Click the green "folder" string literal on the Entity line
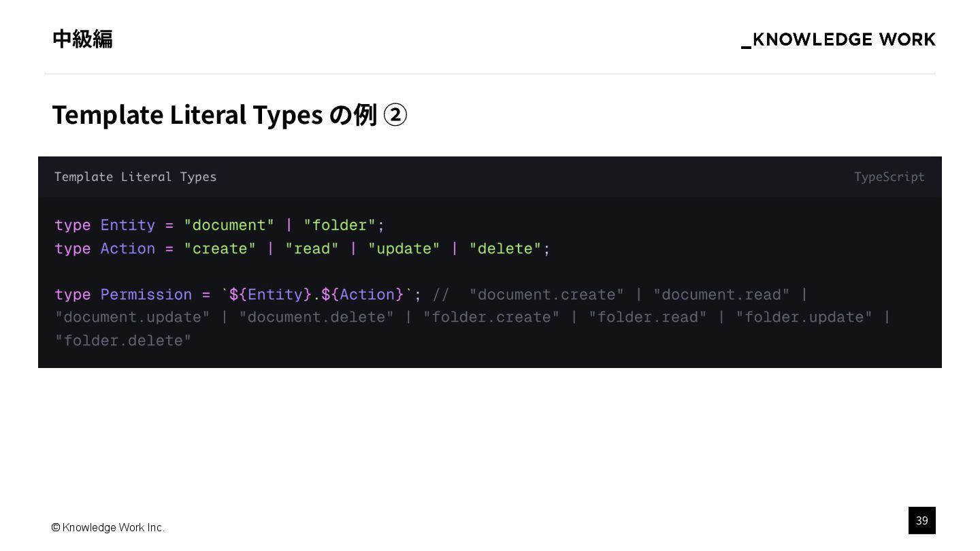Screen dimensions: 980x551 (340, 225)
